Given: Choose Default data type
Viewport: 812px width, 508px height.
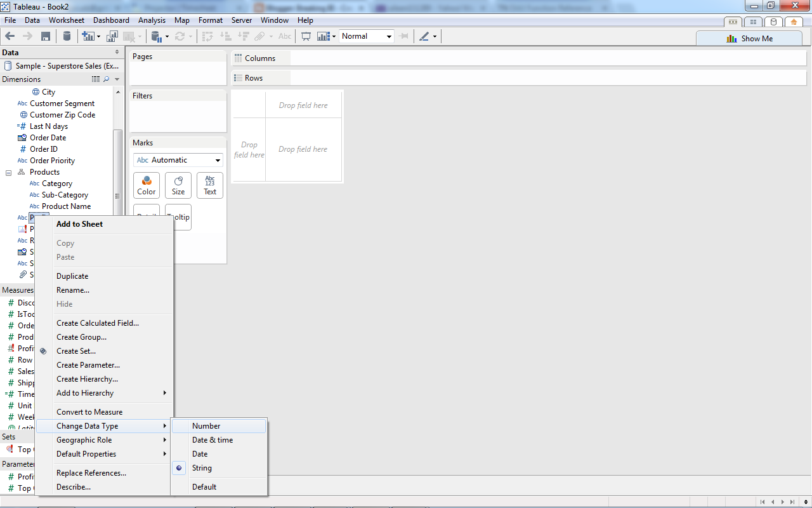Looking at the screenshot, I should (219, 487).
